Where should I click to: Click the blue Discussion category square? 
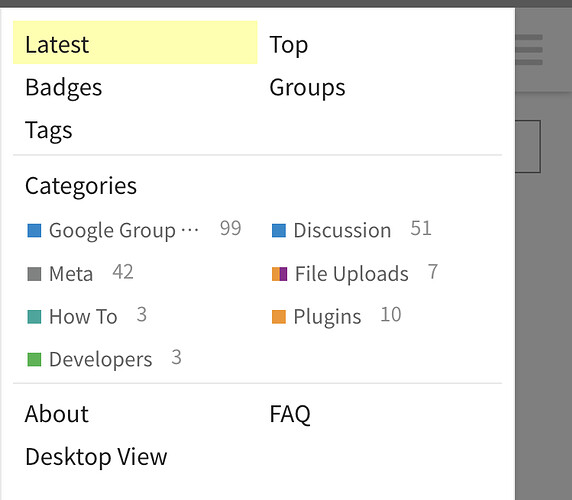pyautogui.click(x=279, y=230)
